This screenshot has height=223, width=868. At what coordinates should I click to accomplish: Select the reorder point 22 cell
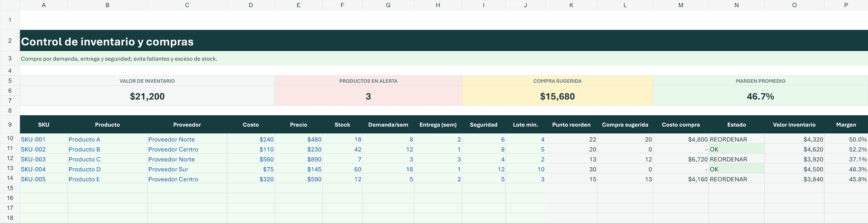571,139
